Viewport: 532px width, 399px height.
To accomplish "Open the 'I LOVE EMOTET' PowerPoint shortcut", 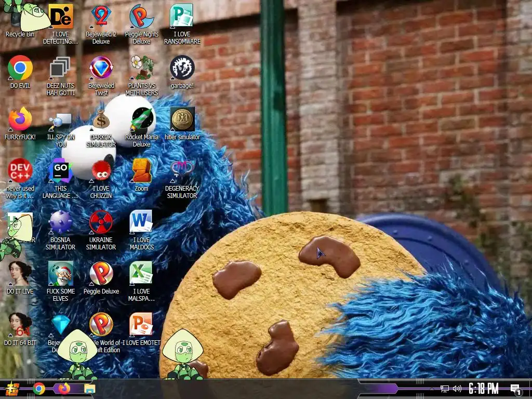I will pos(141,329).
